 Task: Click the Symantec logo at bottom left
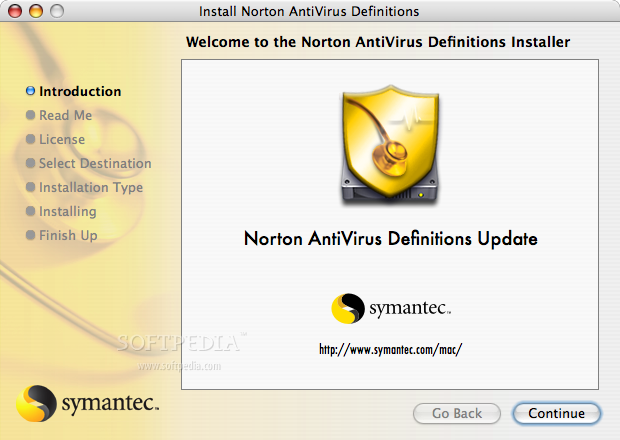[x=87, y=403]
